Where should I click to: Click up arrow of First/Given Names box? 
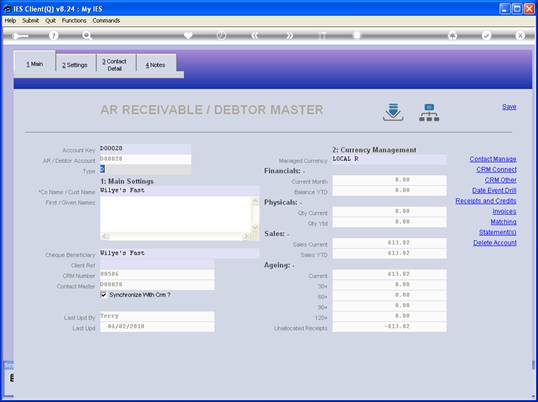(x=255, y=202)
